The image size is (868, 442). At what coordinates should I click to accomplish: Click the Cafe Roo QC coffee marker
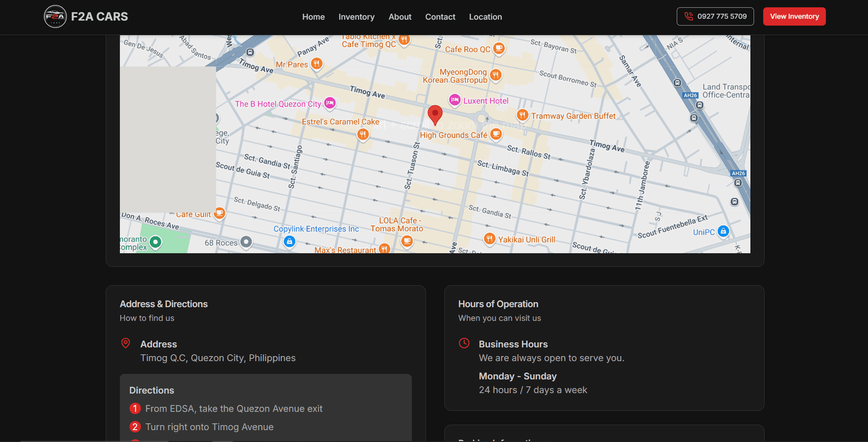[x=499, y=48]
